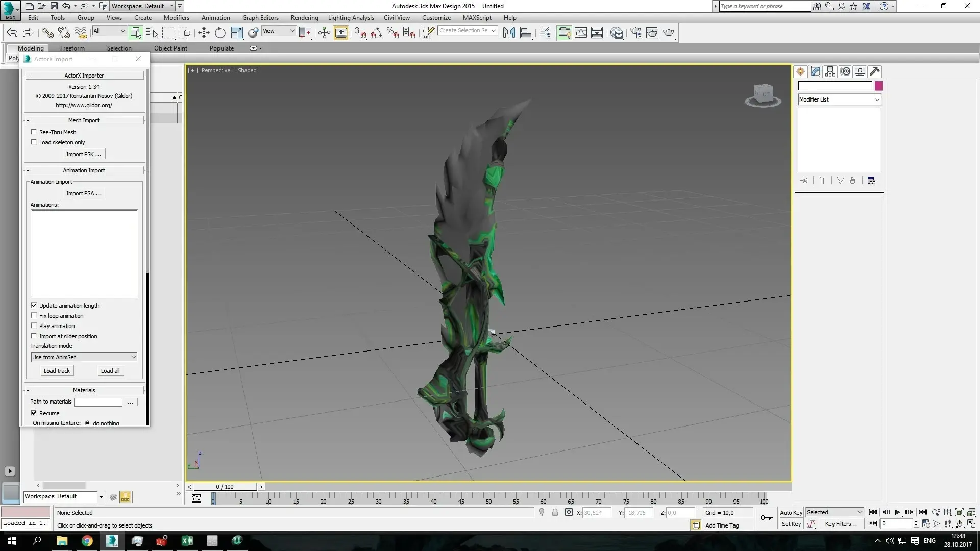Toggle Percent Snap icon

pos(393,33)
